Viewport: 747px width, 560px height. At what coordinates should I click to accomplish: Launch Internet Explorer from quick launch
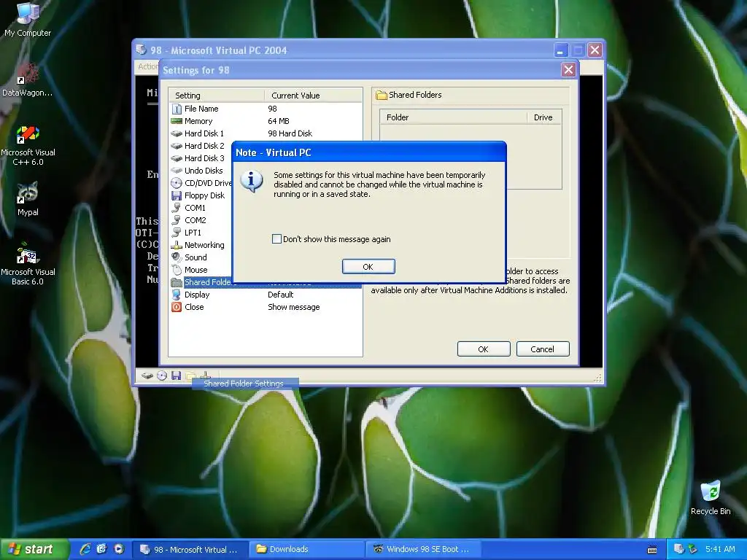(85, 549)
